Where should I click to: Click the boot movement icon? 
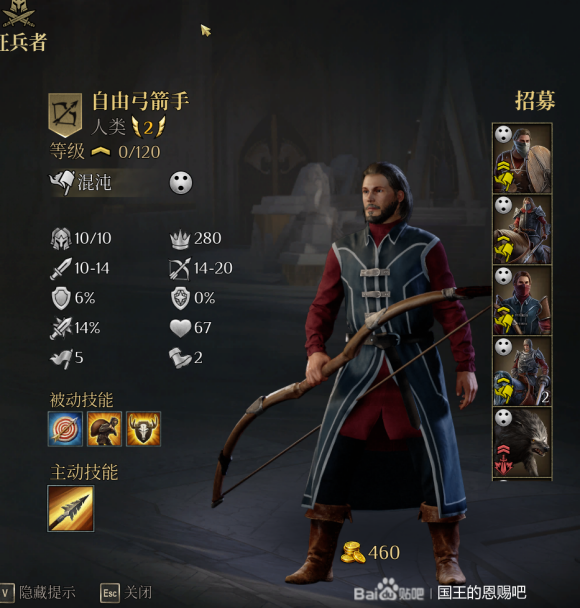pyautogui.click(x=180, y=358)
